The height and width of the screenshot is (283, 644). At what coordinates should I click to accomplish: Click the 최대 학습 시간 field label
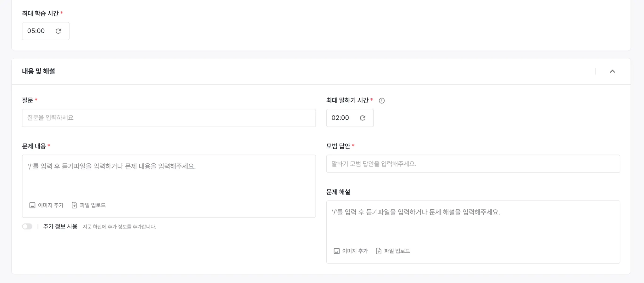click(40, 13)
